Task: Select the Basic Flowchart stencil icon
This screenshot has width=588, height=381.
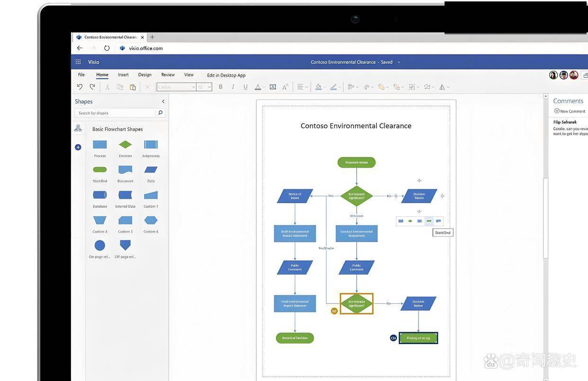Action: (78, 128)
